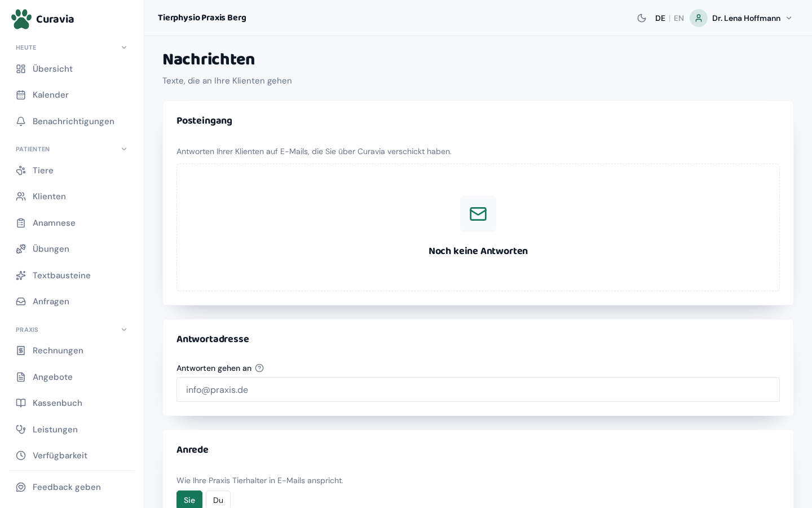Switch the language to EN

tap(679, 18)
